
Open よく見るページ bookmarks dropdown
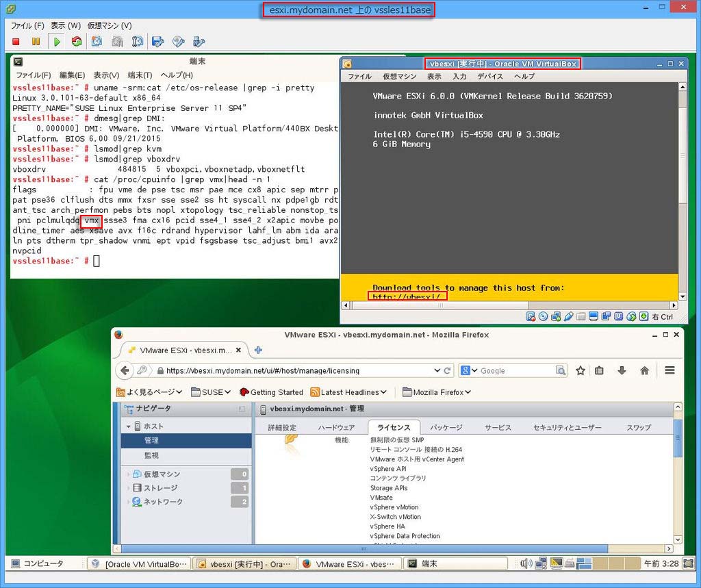[x=149, y=392]
